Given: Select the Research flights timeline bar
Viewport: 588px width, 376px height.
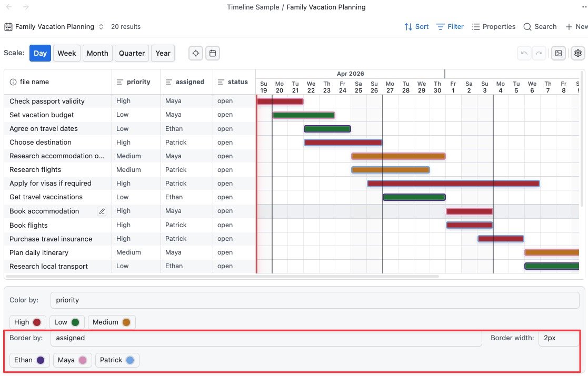Looking at the screenshot, I should [391, 170].
